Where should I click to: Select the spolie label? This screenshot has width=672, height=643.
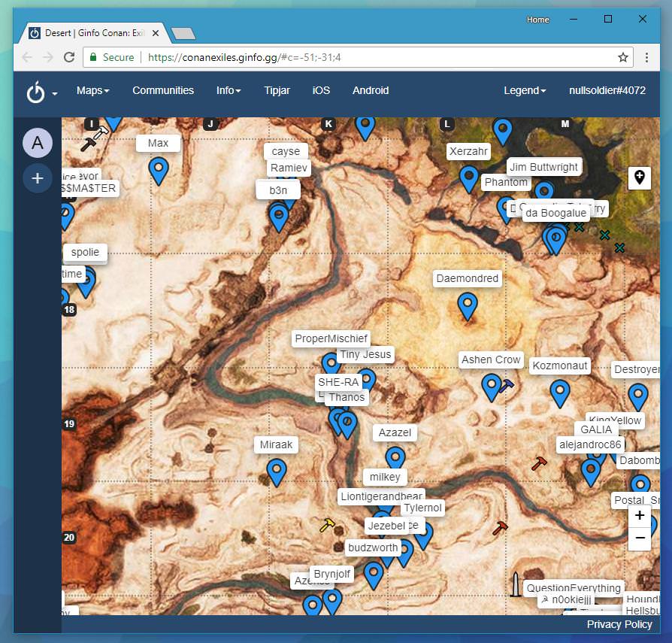pos(85,252)
